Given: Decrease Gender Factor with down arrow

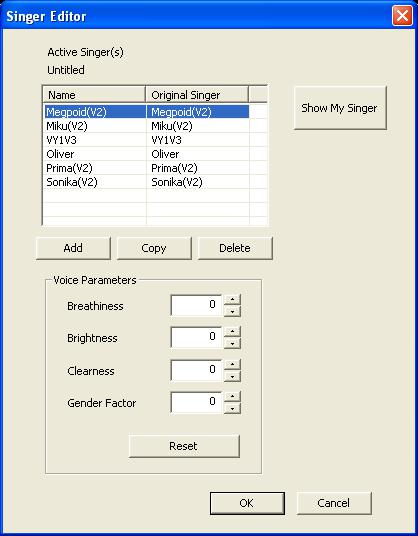Looking at the screenshot, I should click(232, 408).
